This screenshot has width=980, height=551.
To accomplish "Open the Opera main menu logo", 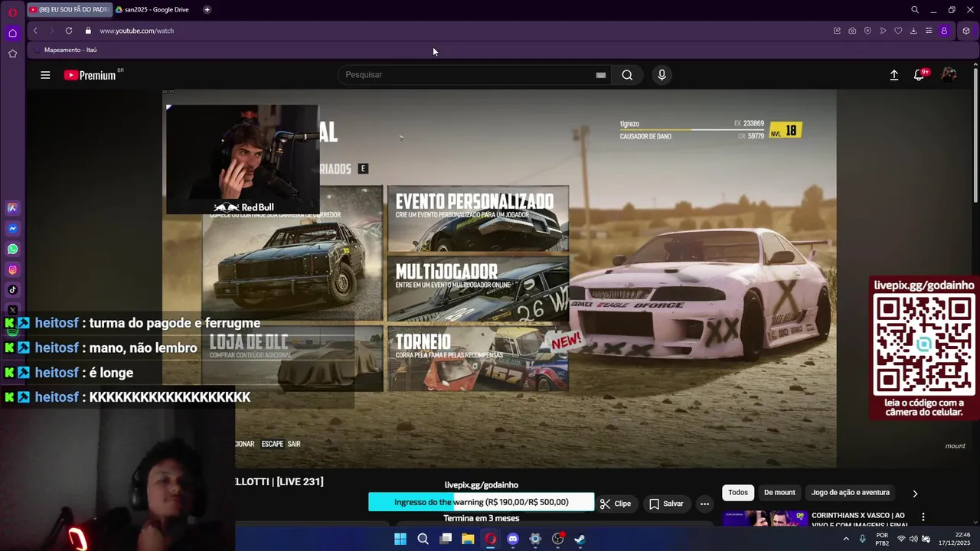I will (12, 11).
